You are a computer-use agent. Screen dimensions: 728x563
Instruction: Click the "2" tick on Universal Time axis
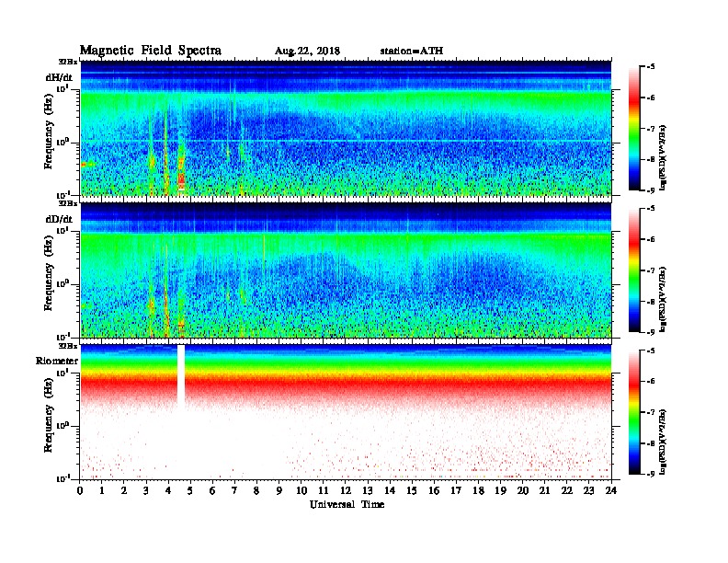click(x=124, y=490)
